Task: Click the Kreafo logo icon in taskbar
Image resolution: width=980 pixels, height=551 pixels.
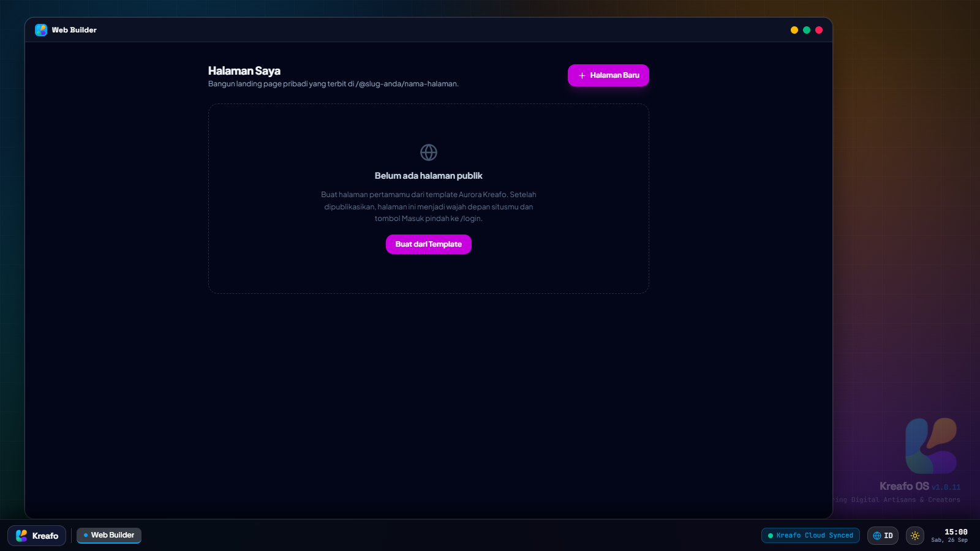Action: 21,536
